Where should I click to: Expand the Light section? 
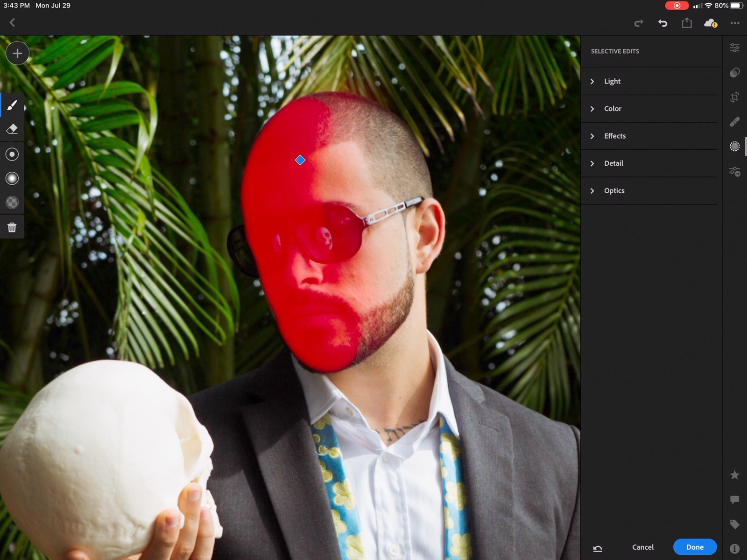612,81
